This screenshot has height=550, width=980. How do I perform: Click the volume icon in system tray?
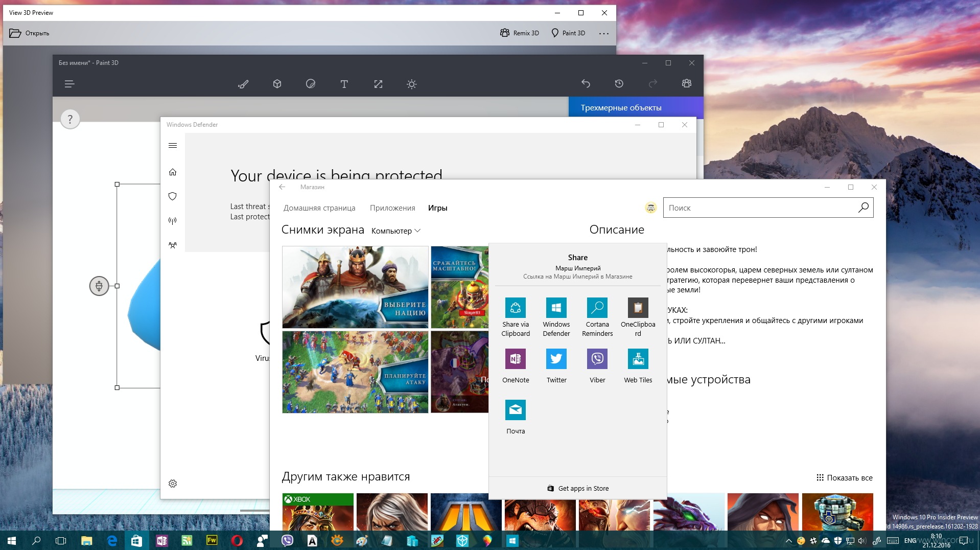pyautogui.click(x=862, y=541)
